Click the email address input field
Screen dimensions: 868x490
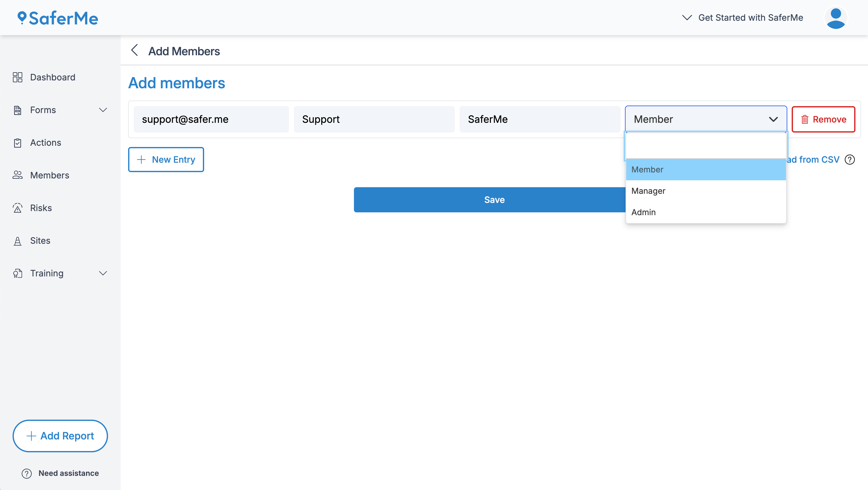click(211, 119)
